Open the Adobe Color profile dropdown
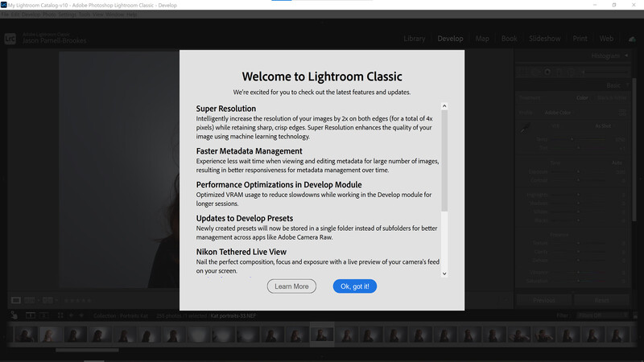 [558, 113]
